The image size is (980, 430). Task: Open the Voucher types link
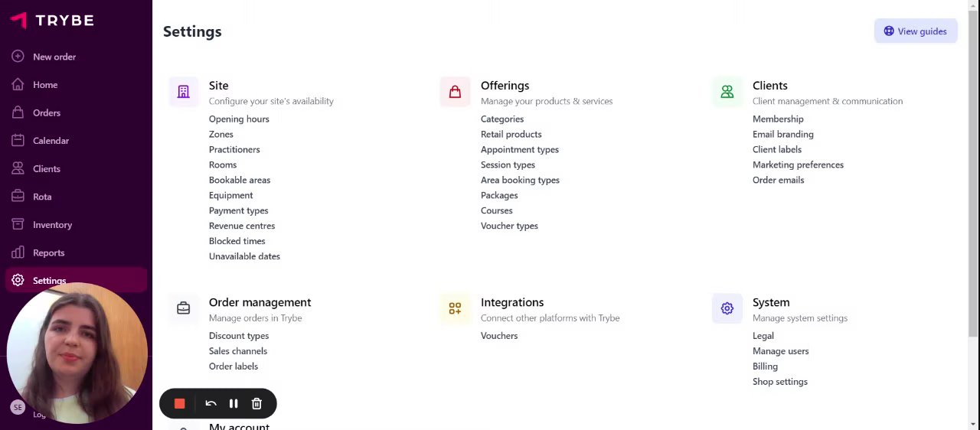[x=509, y=226]
